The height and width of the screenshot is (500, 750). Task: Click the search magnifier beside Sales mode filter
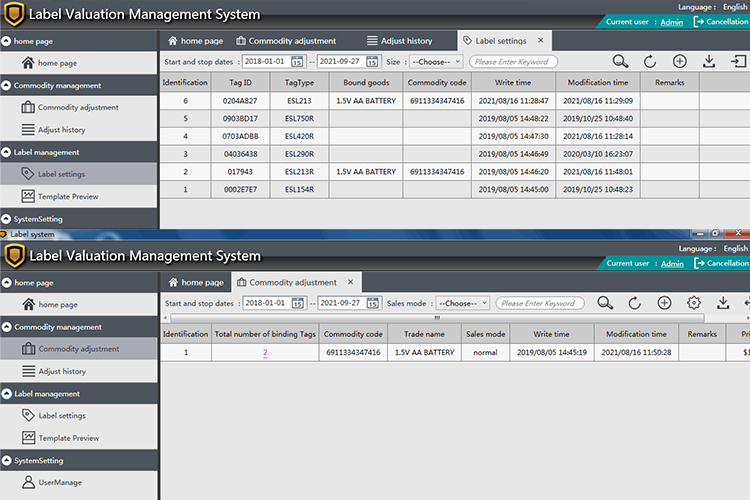605,303
